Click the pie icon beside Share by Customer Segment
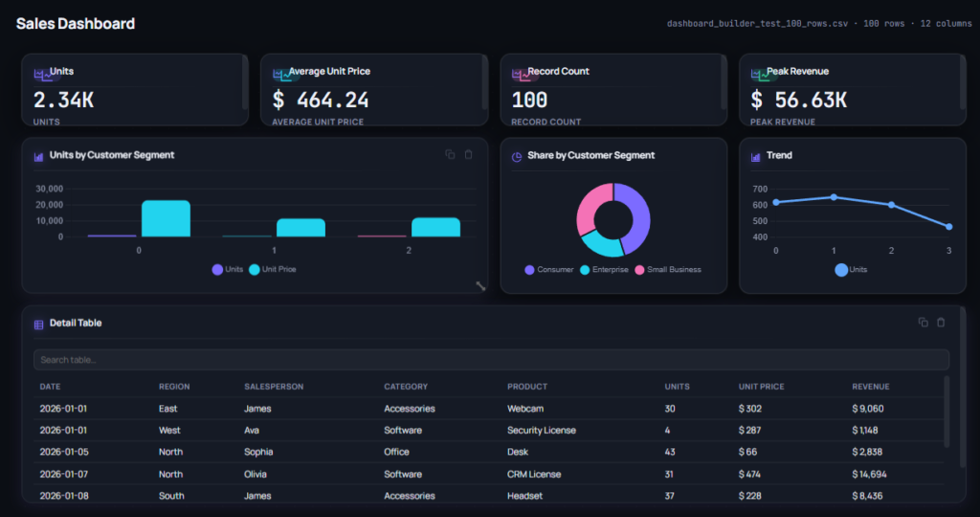Image resolution: width=980 pixels, height=517 pixels. click(517, 157)
